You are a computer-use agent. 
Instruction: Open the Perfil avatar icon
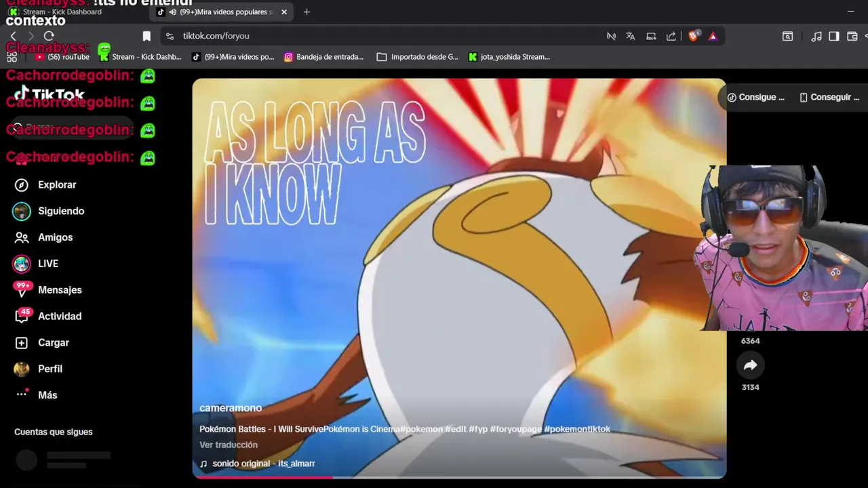(22, 369)
